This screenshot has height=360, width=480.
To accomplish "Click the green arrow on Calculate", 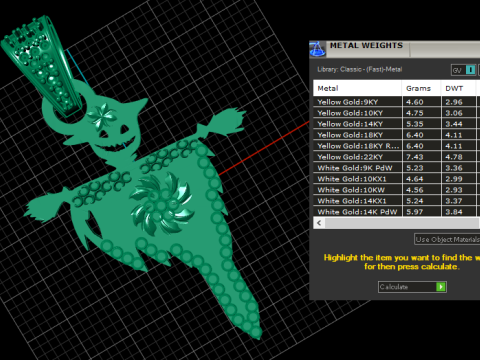I will (441, 287).
